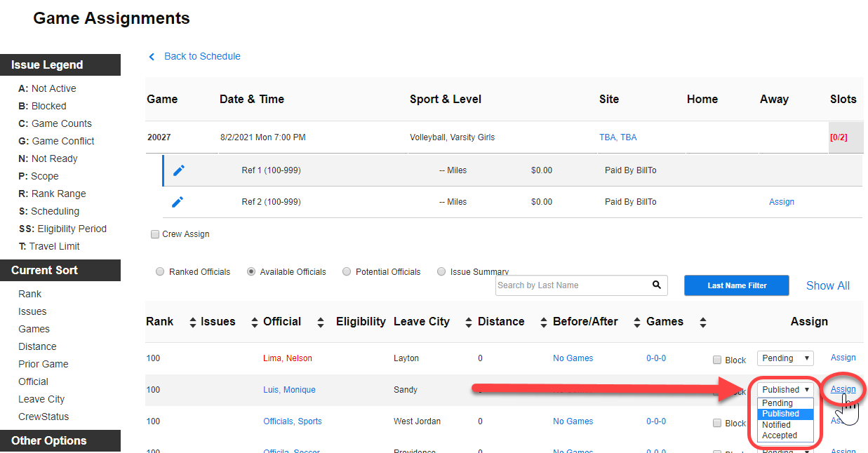The image size is (868, 453).
Task: Click the Last Name Filter button
Action: [736, 285]
